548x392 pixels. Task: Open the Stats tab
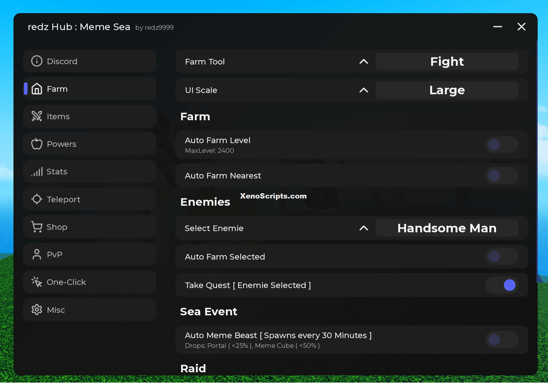[x=90, y=172]
